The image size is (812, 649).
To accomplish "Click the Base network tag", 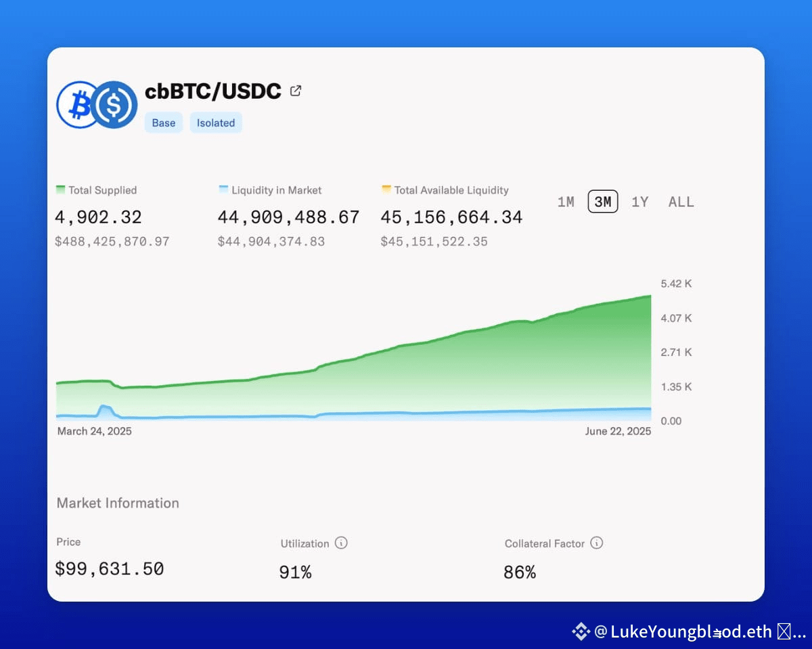I will 164,122.
